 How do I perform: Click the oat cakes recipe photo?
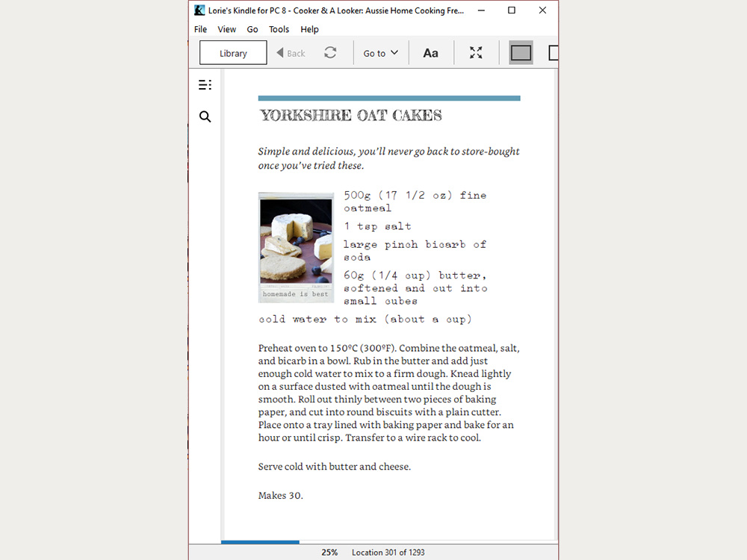point(296,247)
